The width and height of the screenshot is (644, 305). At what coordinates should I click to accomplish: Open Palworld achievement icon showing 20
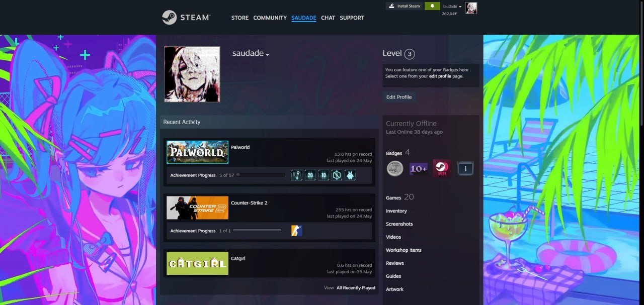pos(310,175)
